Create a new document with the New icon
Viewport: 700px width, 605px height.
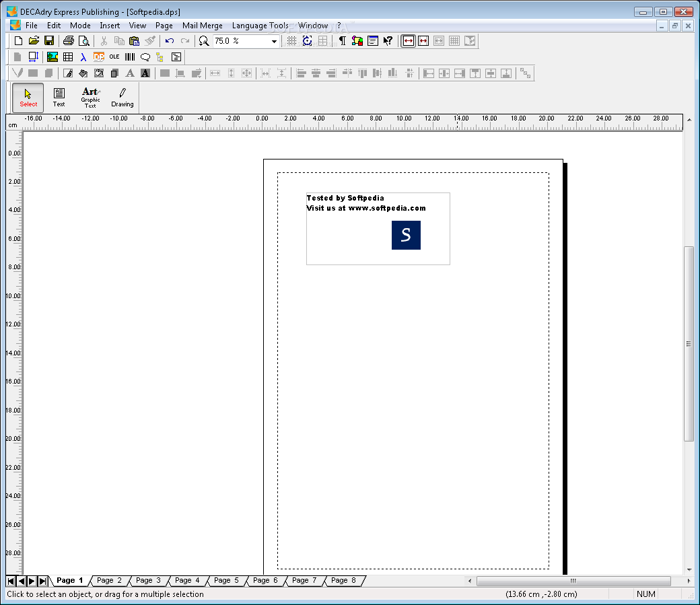pyautogui.click(x=18, y=41)
